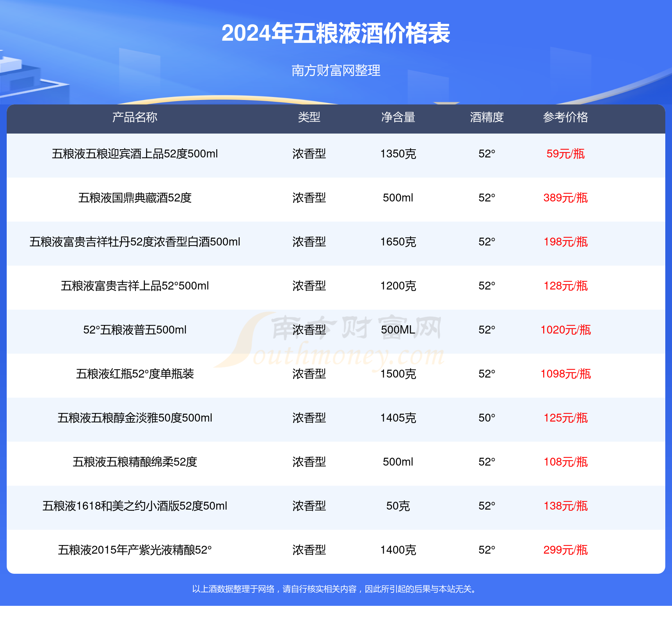Select product 五粮液五粮精酿绵柔52度
This screenshot has height=623, width=672.
click(135, 462)
